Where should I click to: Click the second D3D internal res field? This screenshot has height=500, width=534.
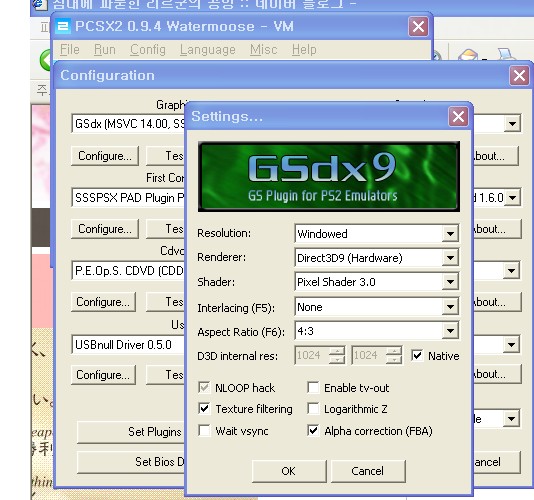click(369, 355)
